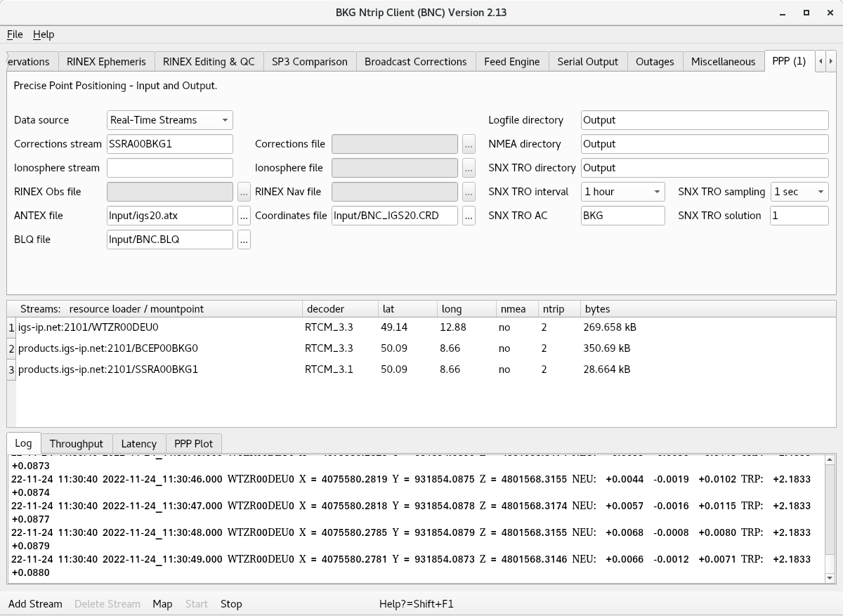Click the Corrections stream input field
Screen dimensions: 843x616
169,144
